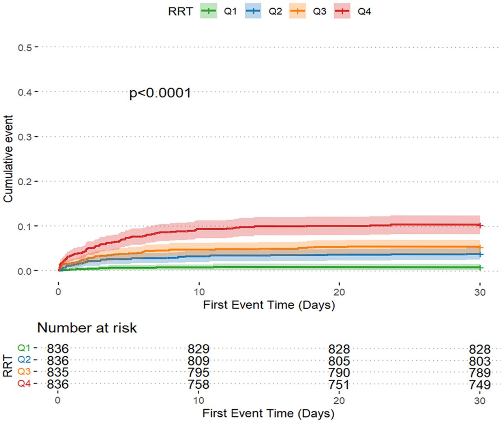The height and width of the screenshot is (423, 504).
Task: Click Q1 row value 828 at day 20
Action: [x=339, y=349]
